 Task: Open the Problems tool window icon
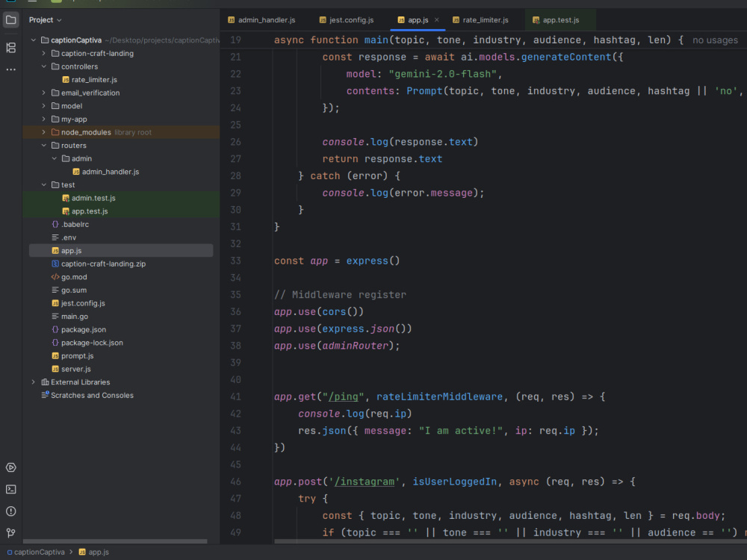point(10,511)
